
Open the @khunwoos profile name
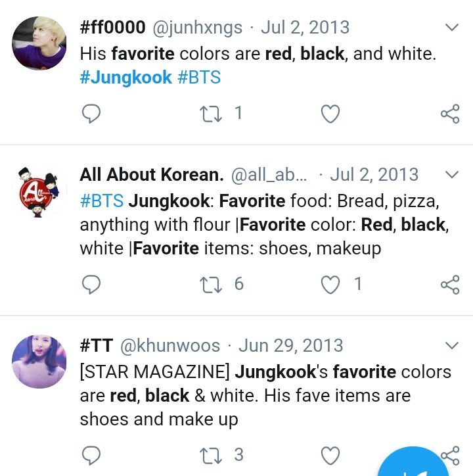tap(97, 345)
